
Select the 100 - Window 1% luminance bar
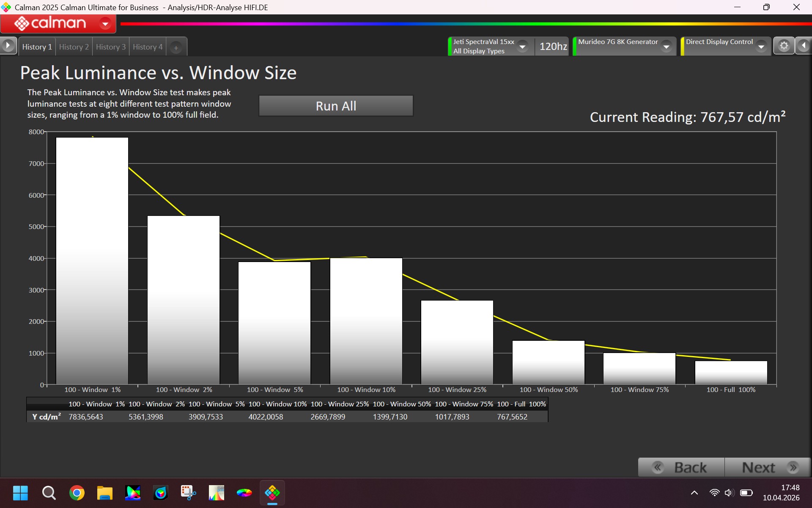92,260
